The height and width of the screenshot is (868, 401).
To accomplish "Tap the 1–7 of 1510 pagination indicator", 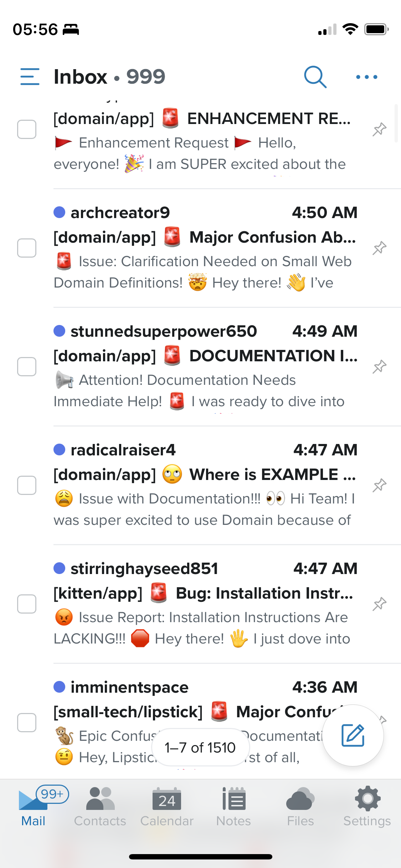I will (200, 747).
